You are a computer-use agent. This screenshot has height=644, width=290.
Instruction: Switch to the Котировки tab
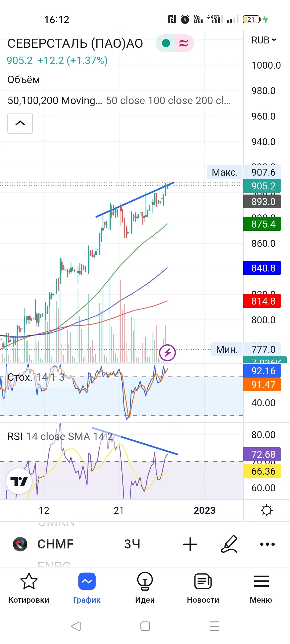(29, 588)
